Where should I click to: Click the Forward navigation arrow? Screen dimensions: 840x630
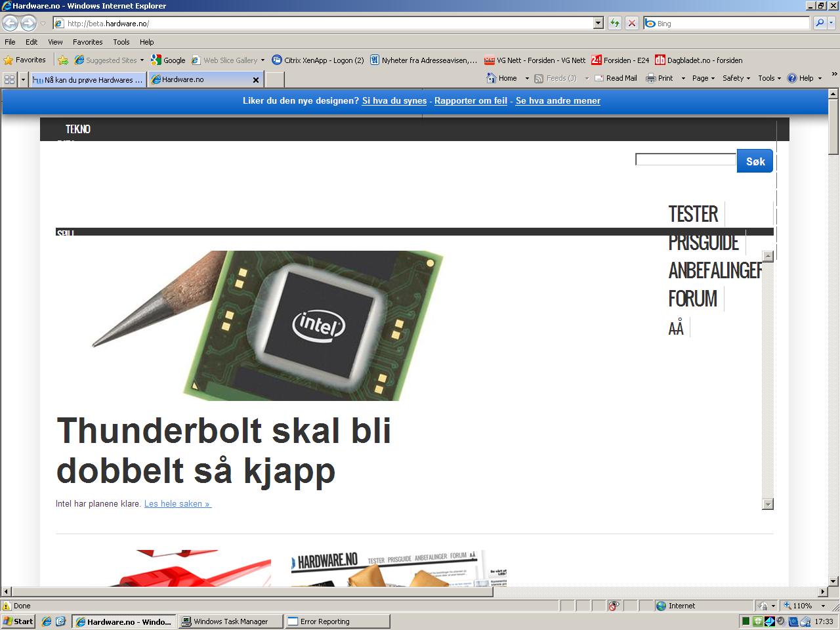[28, 24]
